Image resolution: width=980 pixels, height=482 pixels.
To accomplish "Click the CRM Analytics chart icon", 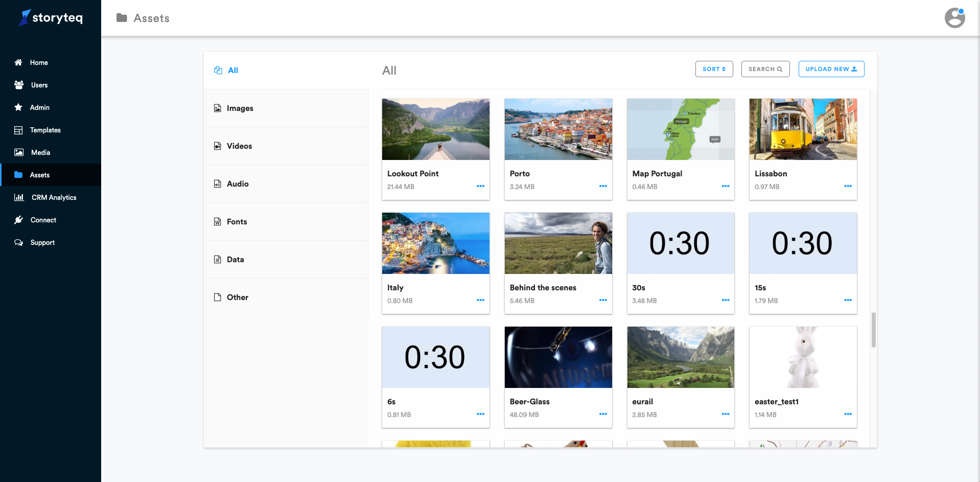I will point(19,197).
